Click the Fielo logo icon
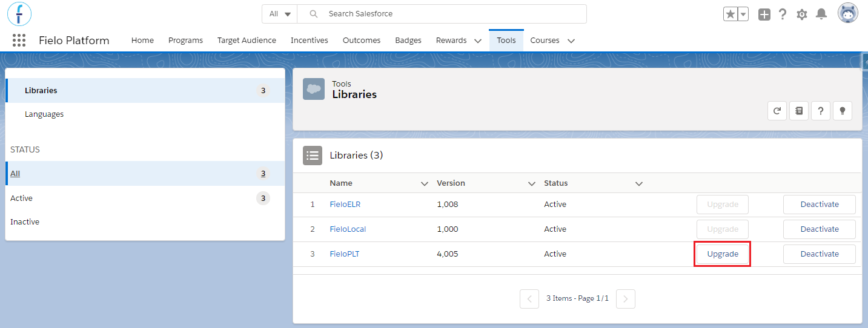The image size is (868, 328). pos(19,13)
